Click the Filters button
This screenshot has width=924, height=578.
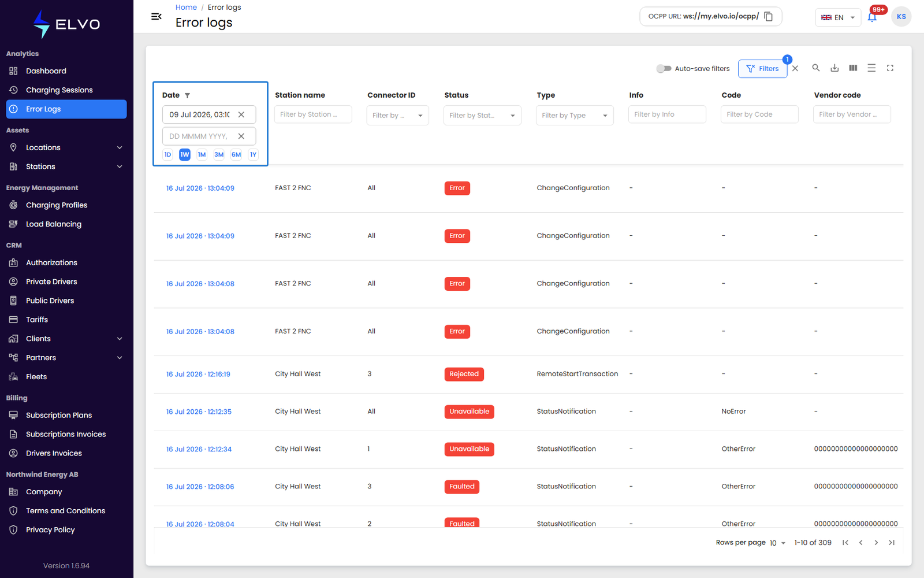pyautogui.click(x=762, y=68)
